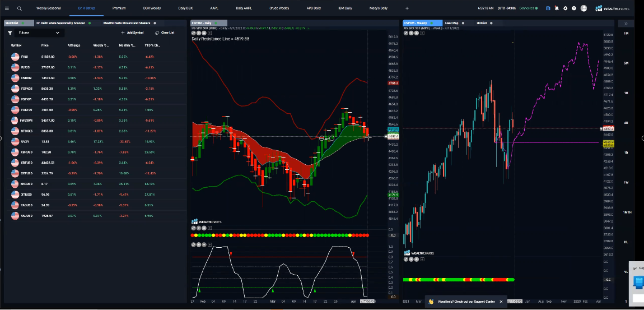
Task: Open the Heat Map panel tab
Action: [452, 23]
